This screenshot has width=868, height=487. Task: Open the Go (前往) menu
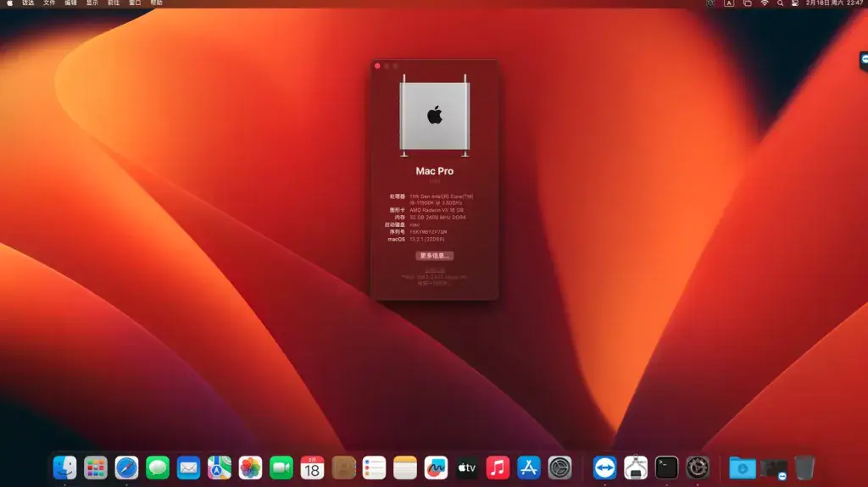[114, 3]
